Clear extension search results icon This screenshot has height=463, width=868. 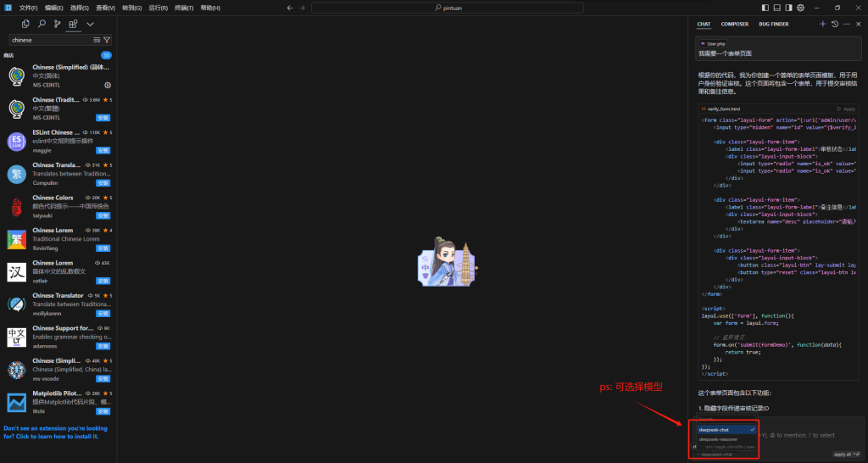pos(97,40)
